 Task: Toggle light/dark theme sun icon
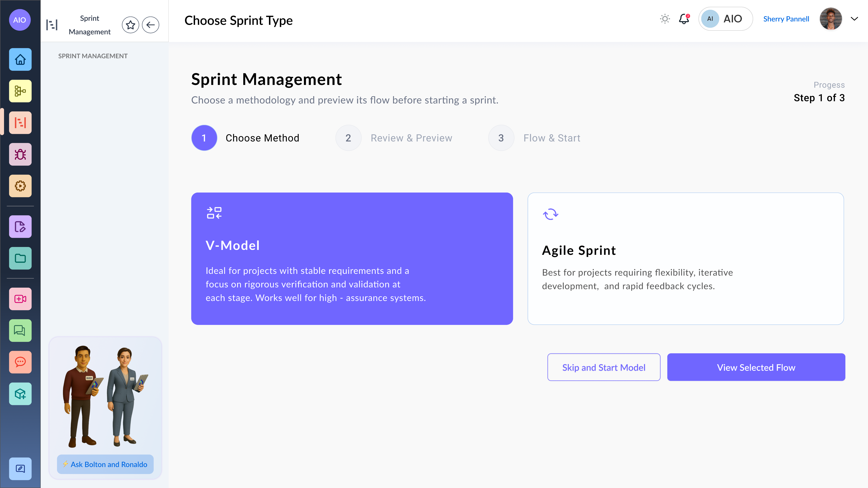pos(665,19)
